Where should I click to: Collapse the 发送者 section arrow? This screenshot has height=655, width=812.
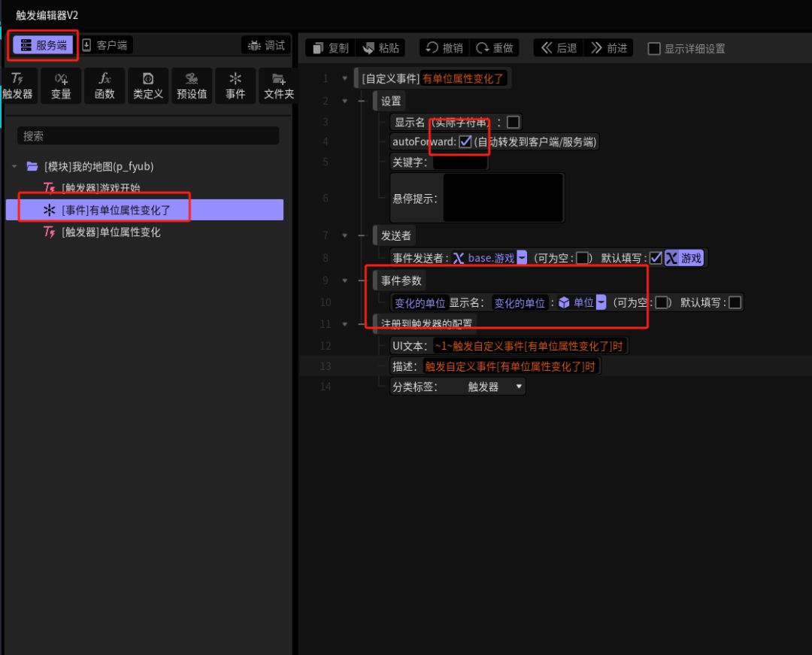[344, 235]
